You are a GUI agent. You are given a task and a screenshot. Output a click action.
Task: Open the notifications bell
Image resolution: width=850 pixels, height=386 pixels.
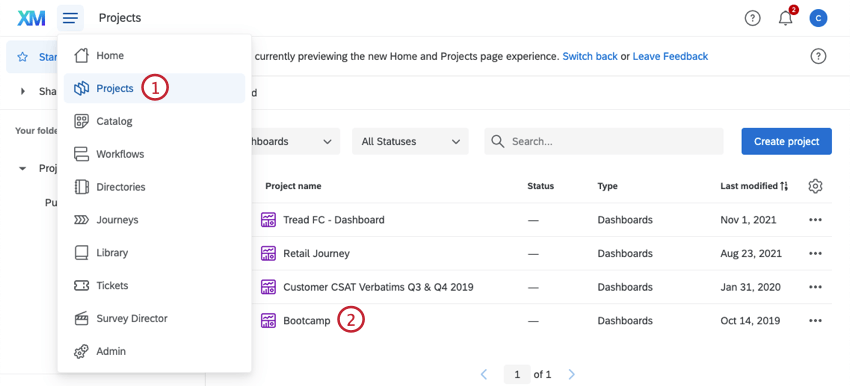click(x=785, y=18)
